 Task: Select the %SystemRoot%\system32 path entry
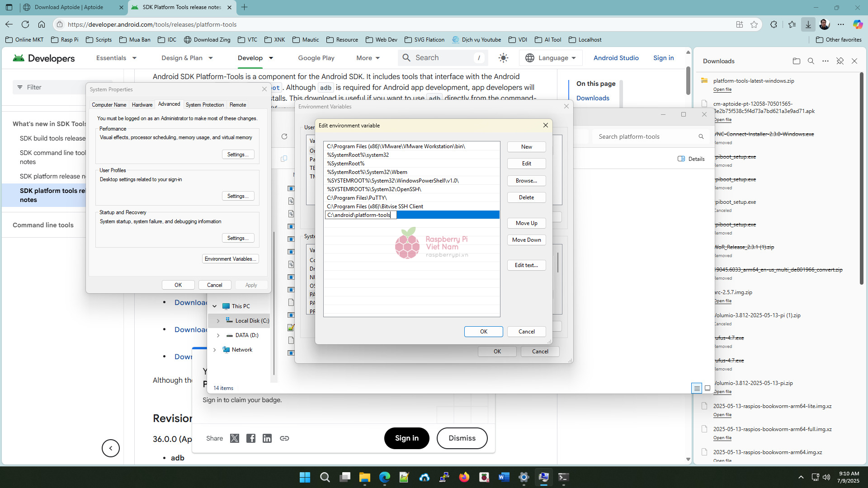[411, 155]
